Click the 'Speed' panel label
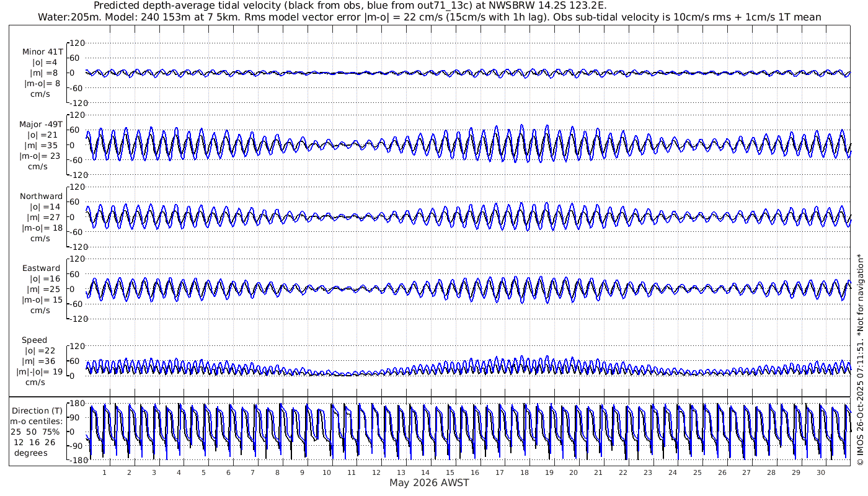Screen dimensions: 868x496 (34, 340)
